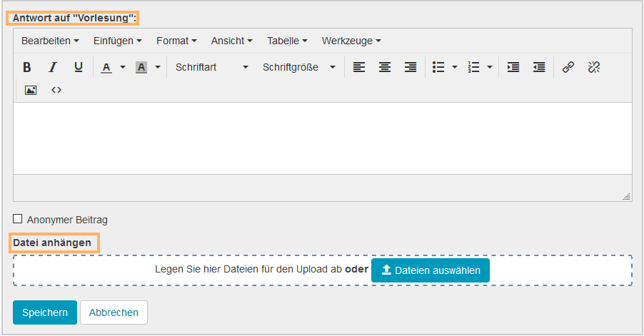This screenshot has width=644, height=336.
Task: Apply text color with the A icon
Action: pos(106,67)
